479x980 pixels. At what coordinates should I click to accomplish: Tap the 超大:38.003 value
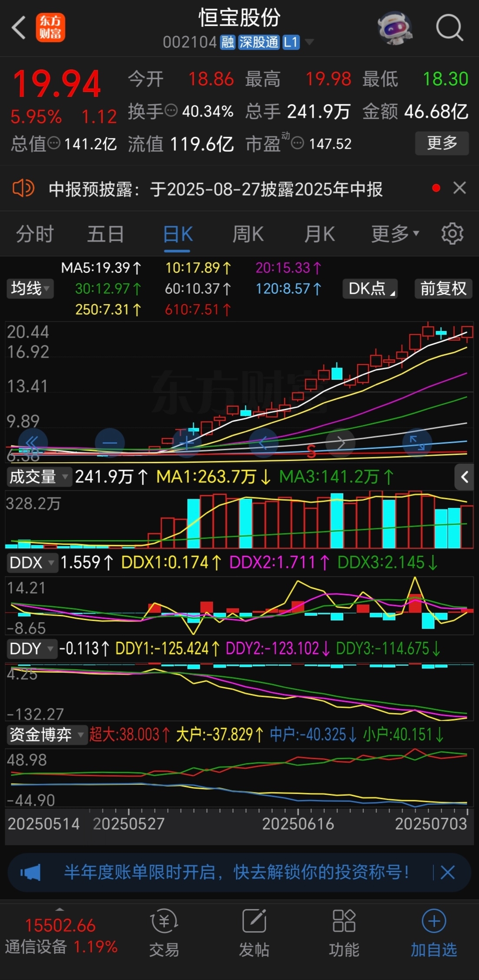pos(129,734)
